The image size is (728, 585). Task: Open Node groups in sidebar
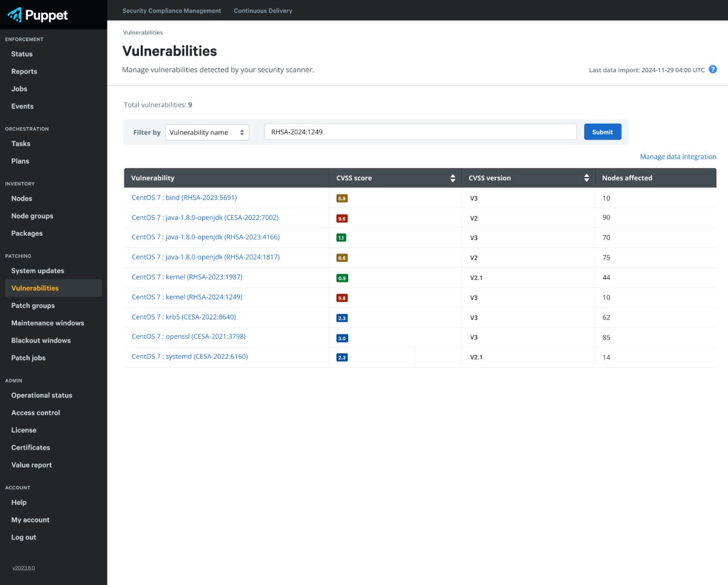point(32,216)
